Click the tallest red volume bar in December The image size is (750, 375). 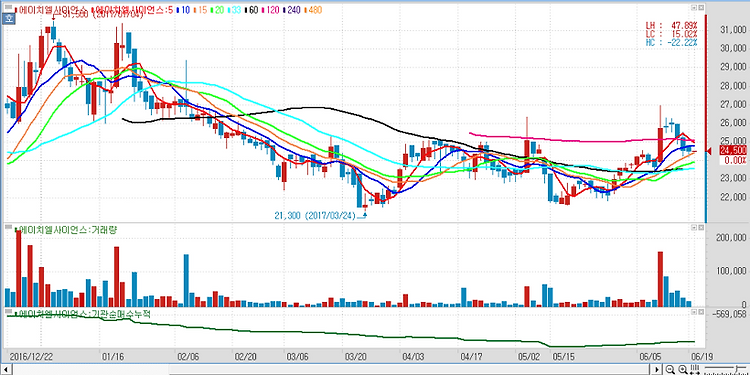click(x=19, y=268)
